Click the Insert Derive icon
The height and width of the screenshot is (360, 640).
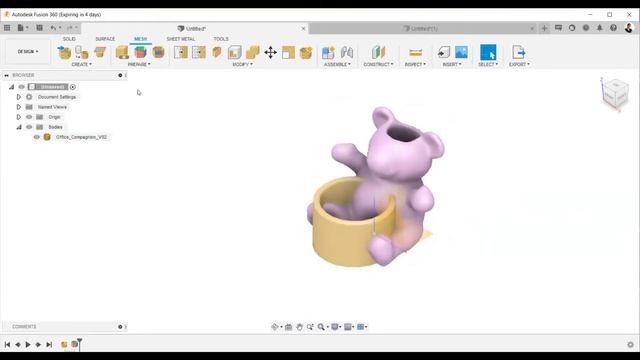point(444,52)
